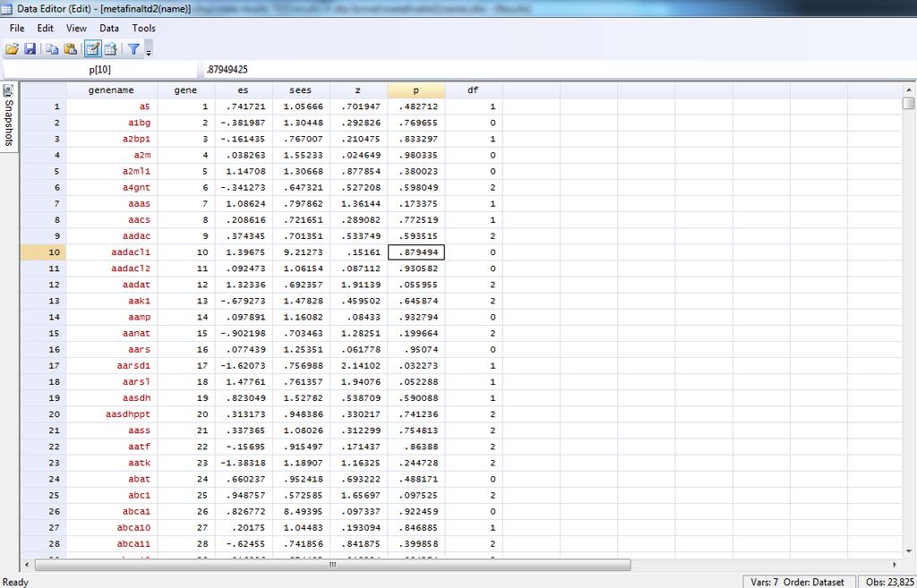Click the Open file folder icon

click(12, 49)
